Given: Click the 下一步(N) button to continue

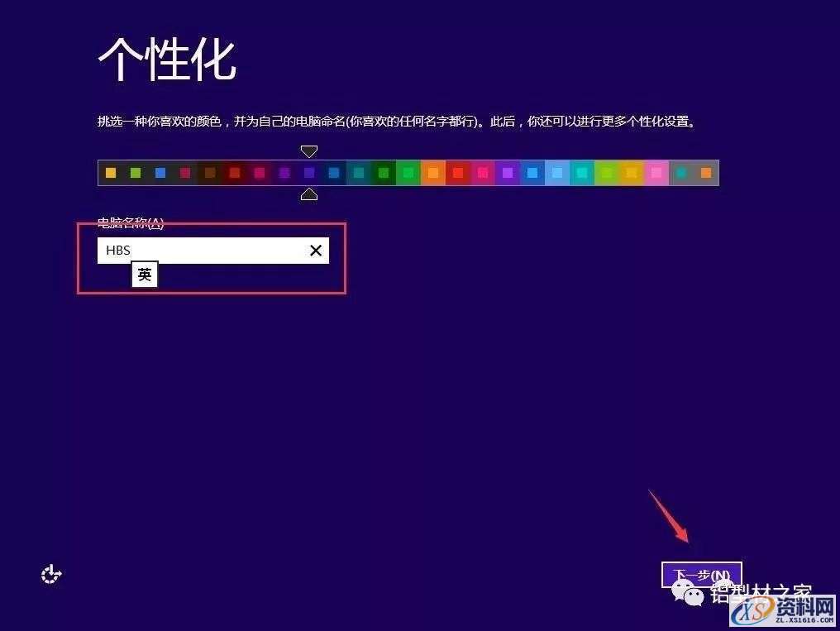Looking at the screenshot, I should tap(701, 572).
